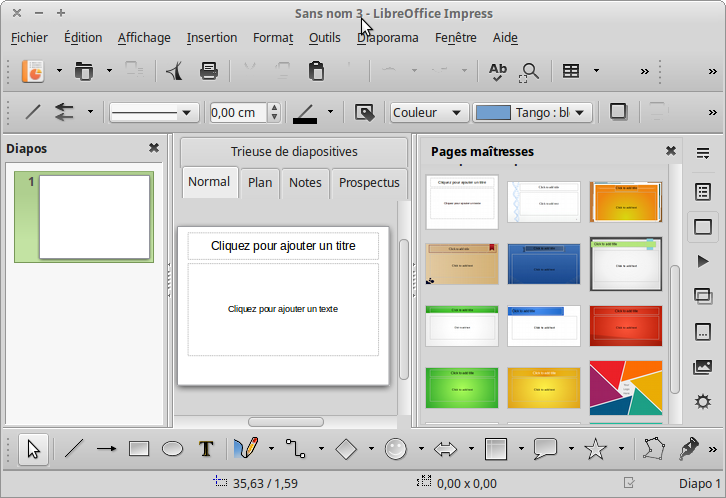This screenshot has width=726, height=498.
Task: Select the Rectangle shape tool
Action: point(139,449)
